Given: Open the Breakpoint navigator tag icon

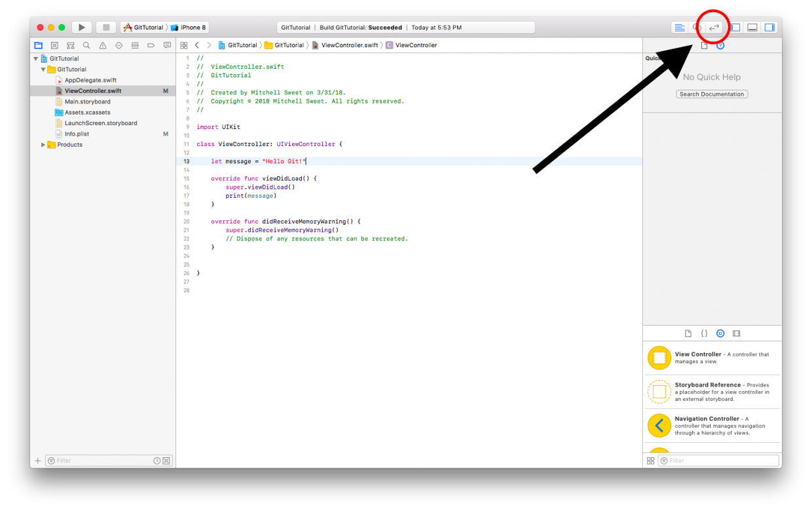Looking at the screenshot, I should pos(151,45).
